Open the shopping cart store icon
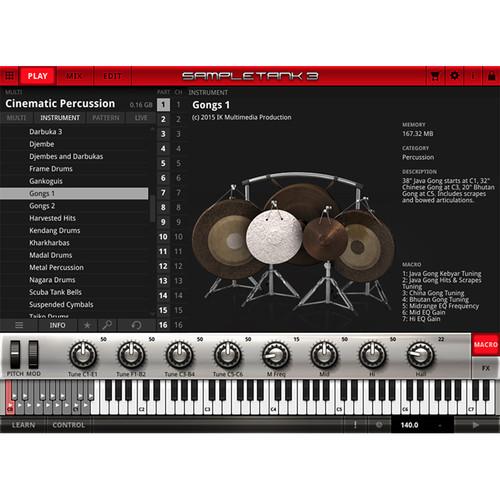The height and width of the screenshot is (500, 500). click(435, 76)
